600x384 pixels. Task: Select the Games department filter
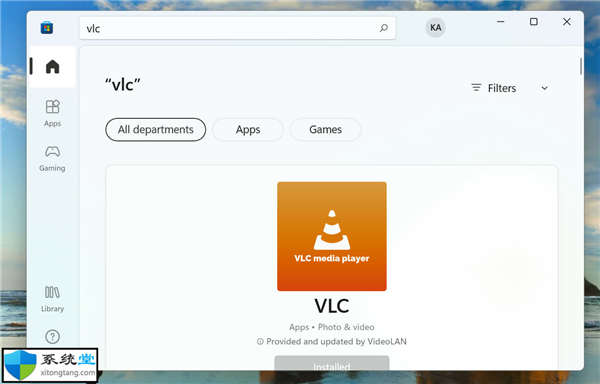pyautogui.click(x=325, y=130)
